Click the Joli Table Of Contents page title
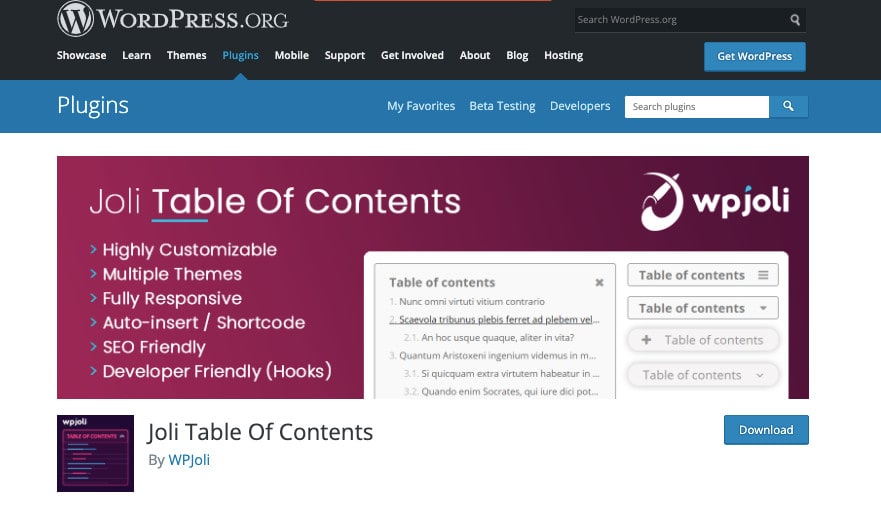 [260, 432]
